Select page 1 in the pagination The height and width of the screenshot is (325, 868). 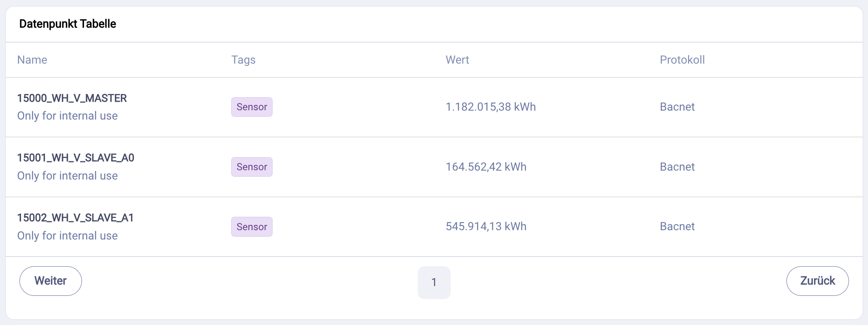click(434, 282)
